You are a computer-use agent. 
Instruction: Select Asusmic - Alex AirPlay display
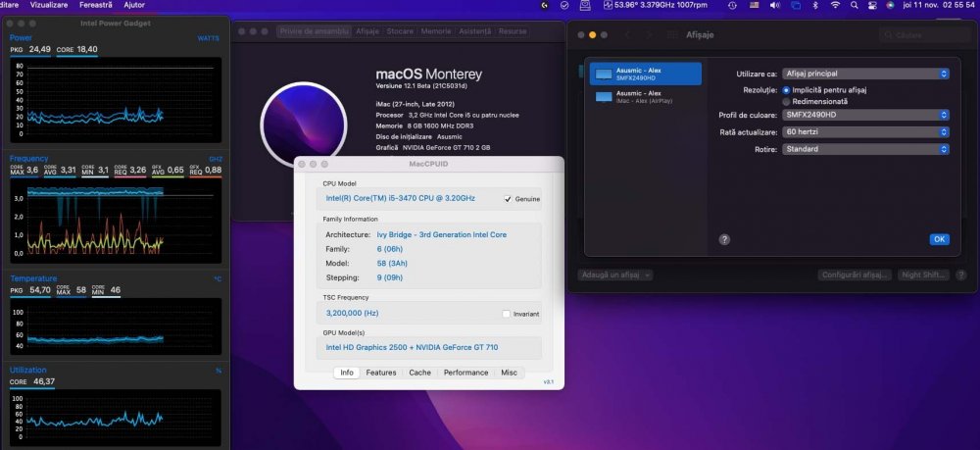click(645, 96)
